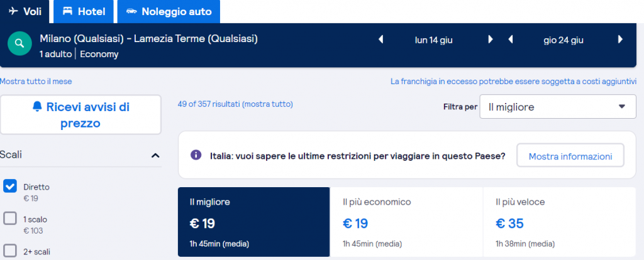The width and height of the screenshot is (644, 260).
Task: Enable the 2+ scali checkbox
Action: point(10,251)
